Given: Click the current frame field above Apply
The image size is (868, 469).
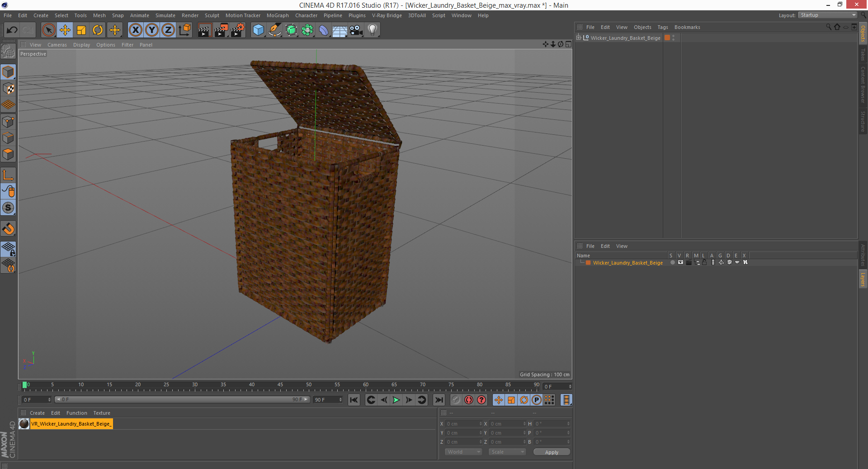Looking at the screenshot, I should 557,387.
